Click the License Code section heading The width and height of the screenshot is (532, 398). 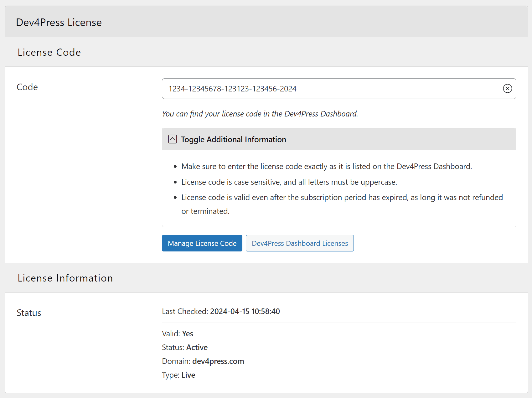pyautogui.click(x=49, y=52)
